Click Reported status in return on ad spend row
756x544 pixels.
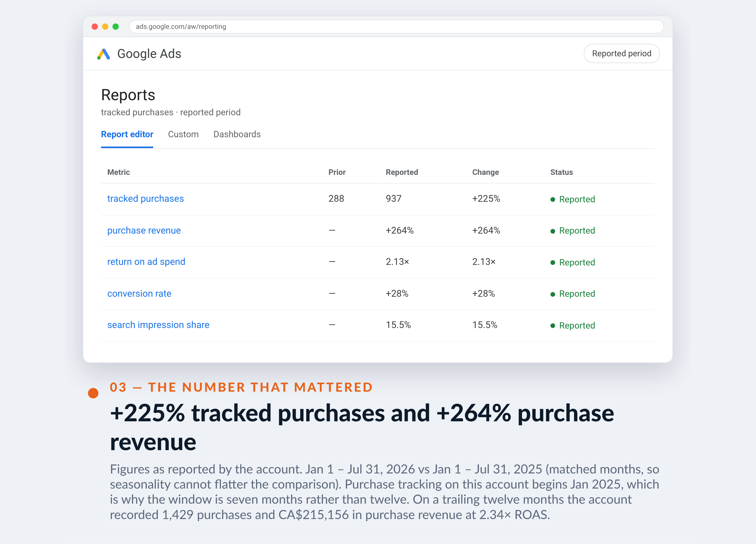pyautogui.click(x=573, y=262)
